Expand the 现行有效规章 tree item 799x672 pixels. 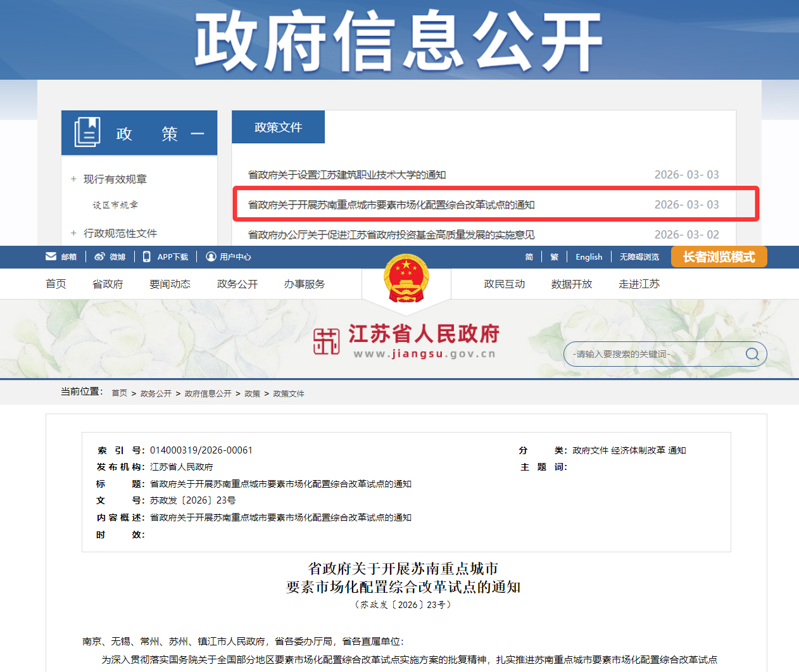pyautogui.click(x=73, y=179)
